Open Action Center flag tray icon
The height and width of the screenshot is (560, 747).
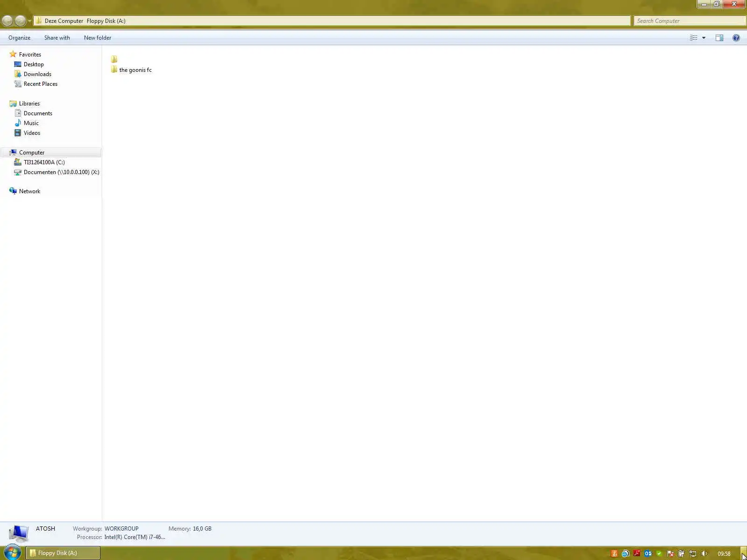(x=670, y=553)
